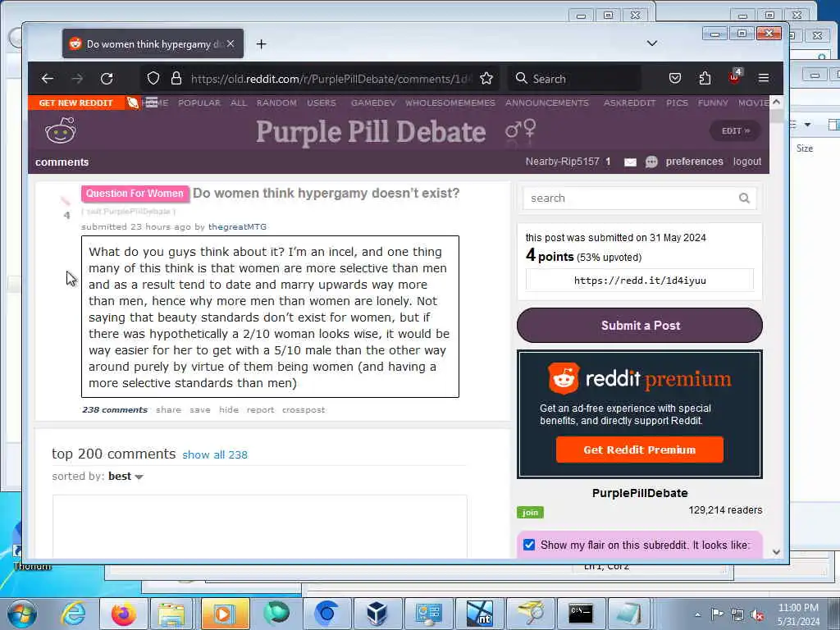
Task: Click the green join button
Action: pos(531,512)
